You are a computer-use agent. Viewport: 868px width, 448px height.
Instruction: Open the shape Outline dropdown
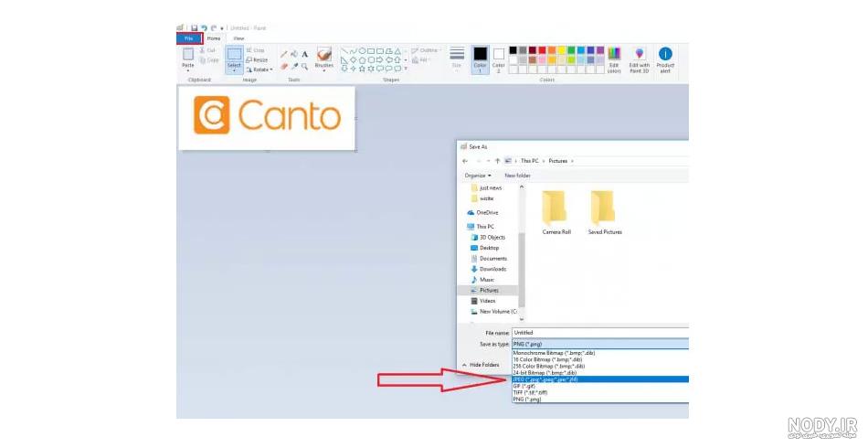point(427,50)
